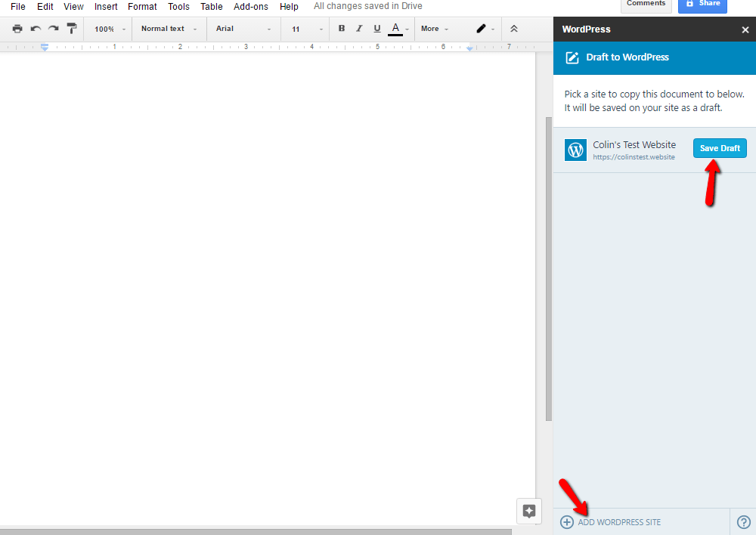Open the Arial font dropdown
The width and height of the screenshot is (756, 535).
coord(243,29)
